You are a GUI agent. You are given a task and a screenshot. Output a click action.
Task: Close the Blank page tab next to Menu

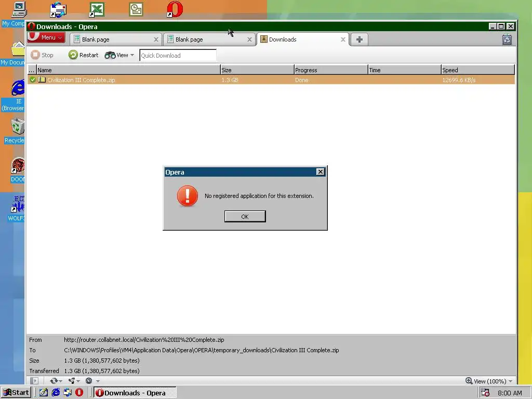tap(156, 39)
